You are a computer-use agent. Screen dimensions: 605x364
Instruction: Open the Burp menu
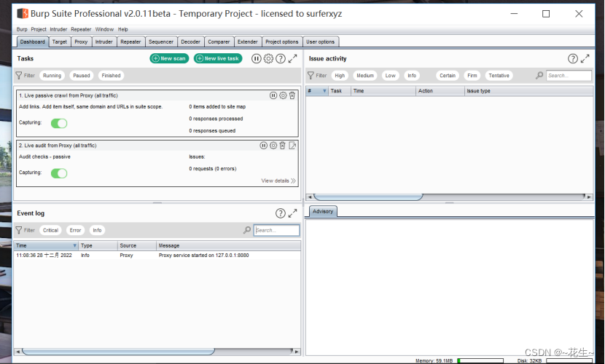[x=22, y=29]
